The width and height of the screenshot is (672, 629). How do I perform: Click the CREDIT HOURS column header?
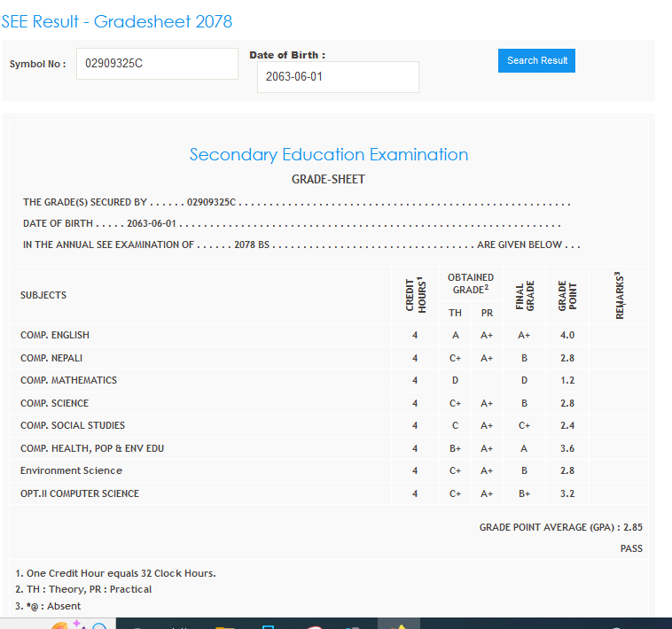415,295
